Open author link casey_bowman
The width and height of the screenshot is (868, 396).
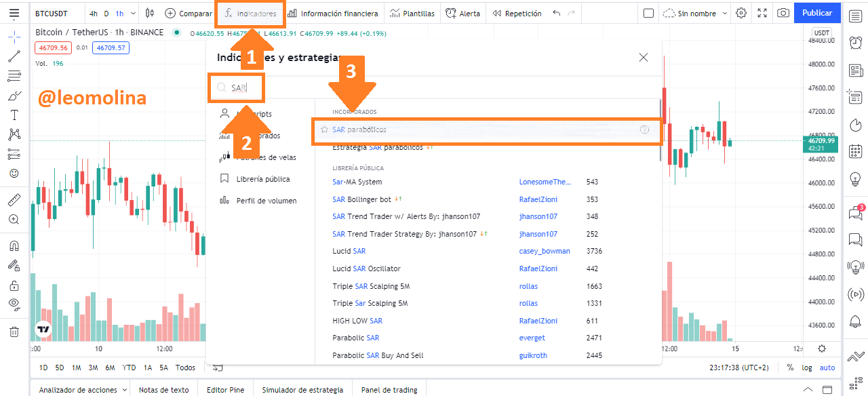pos(545,251)
